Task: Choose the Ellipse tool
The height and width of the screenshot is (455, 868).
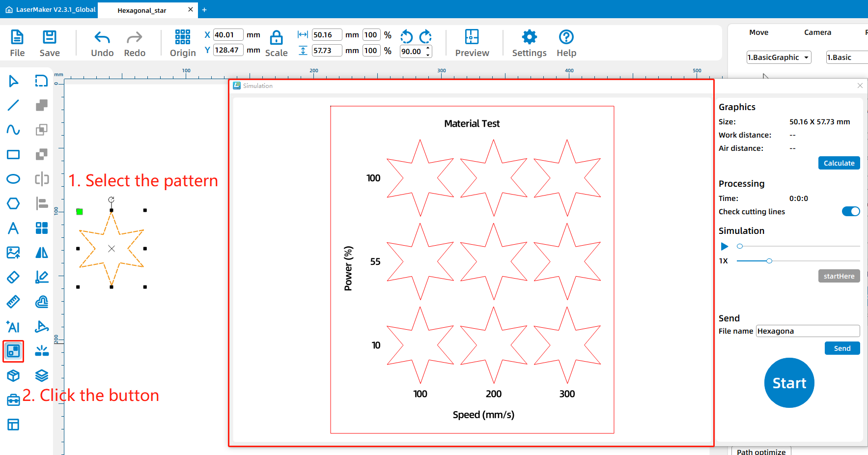Action: coord(13,179)
